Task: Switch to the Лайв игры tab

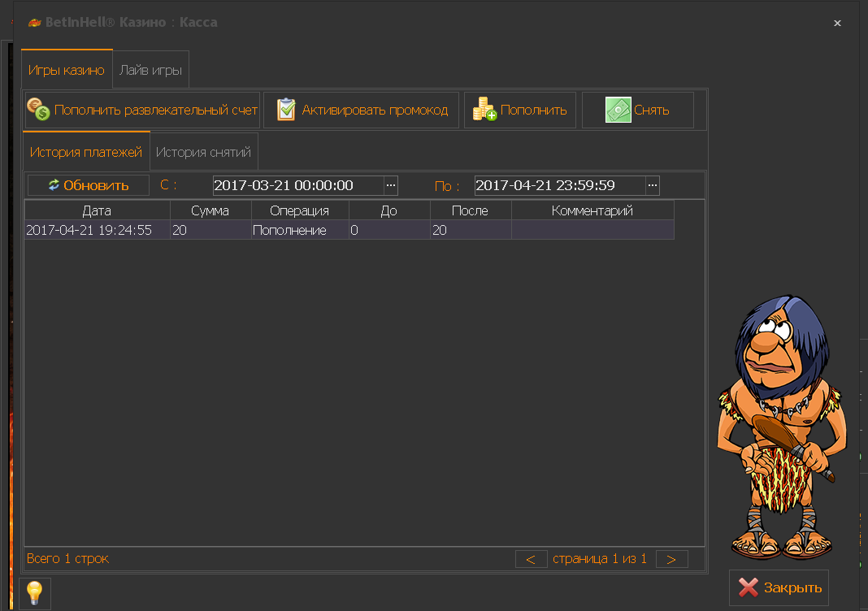Action: 150,70
